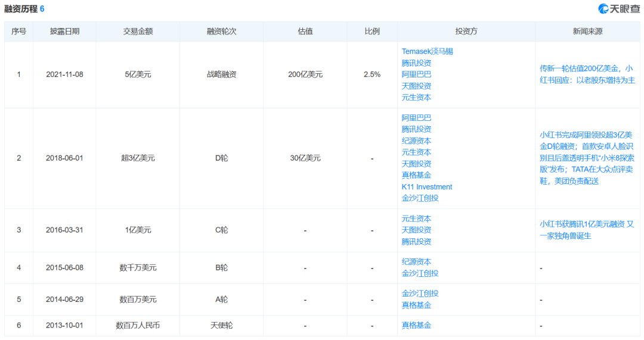Click the 披露日期 column header
The height and width of the screenshot is (340, 644).
(64, 32)
